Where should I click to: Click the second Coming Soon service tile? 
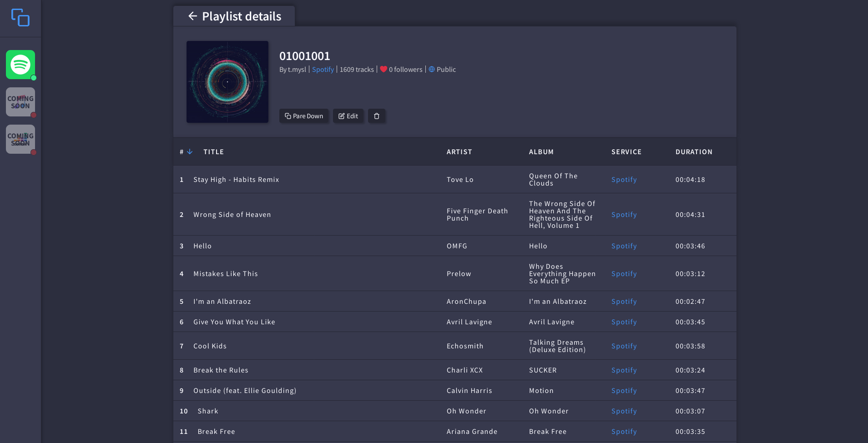[x=20, y=139]
